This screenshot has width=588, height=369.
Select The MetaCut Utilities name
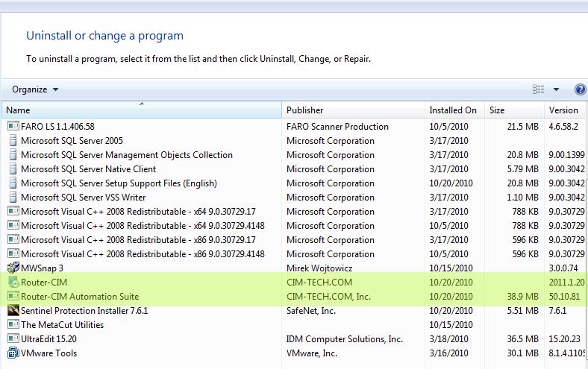(62, 325)
